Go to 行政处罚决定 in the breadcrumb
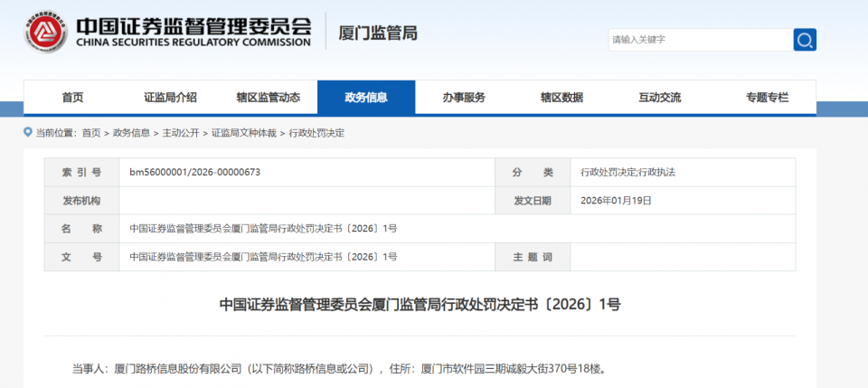The width and height of the screenshot is (868, 388). (316, 133)
